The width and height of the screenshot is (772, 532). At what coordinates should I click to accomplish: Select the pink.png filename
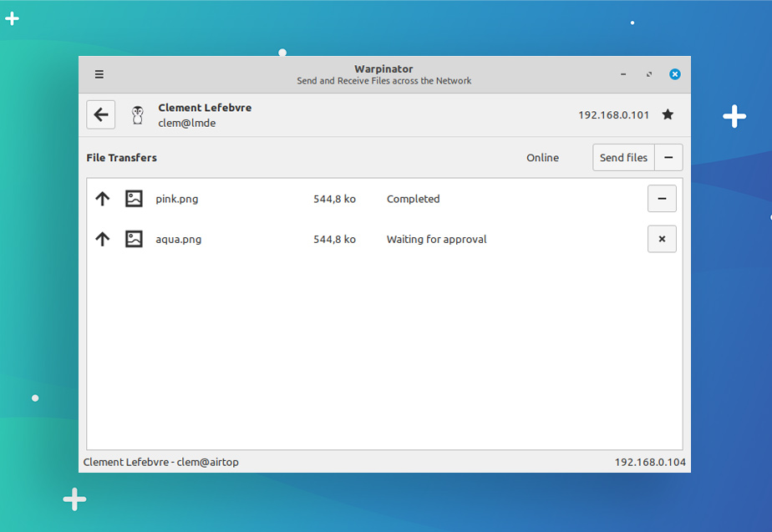[176, 199]
